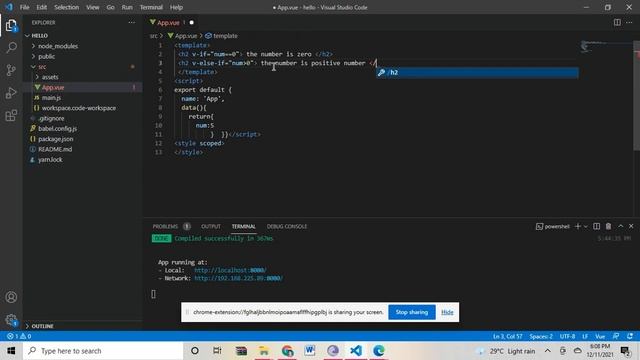
Task: Open the Extensions view
Action: coord(11,116)
